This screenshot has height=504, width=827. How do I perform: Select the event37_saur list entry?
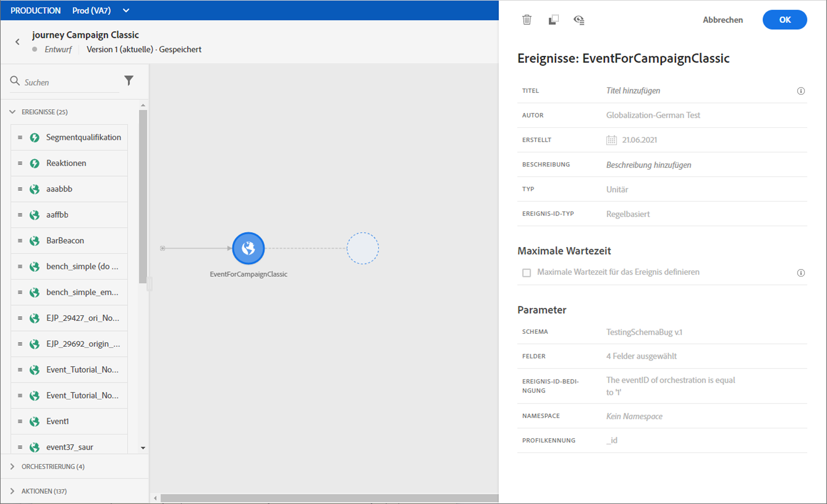click(x=69, y=445)
